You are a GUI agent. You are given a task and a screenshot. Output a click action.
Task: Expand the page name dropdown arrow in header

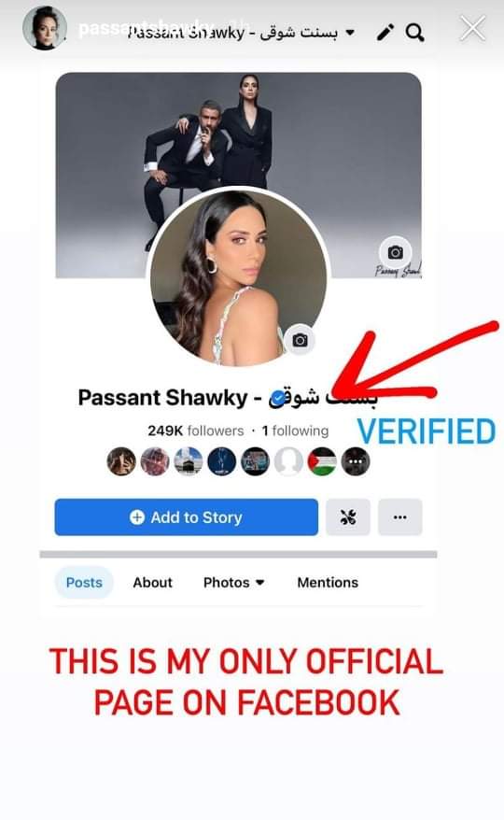[350, 33]
